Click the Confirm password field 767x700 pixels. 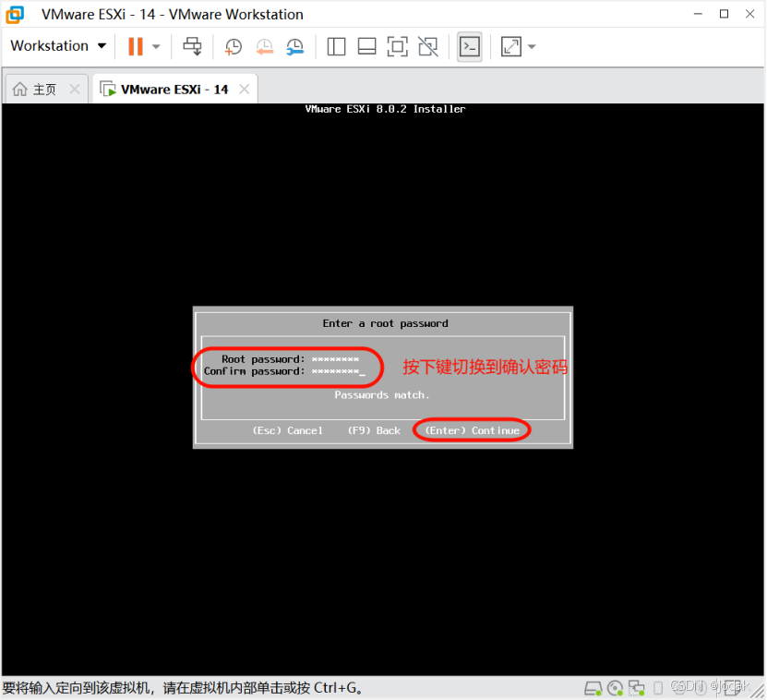[x=338, y=371]
